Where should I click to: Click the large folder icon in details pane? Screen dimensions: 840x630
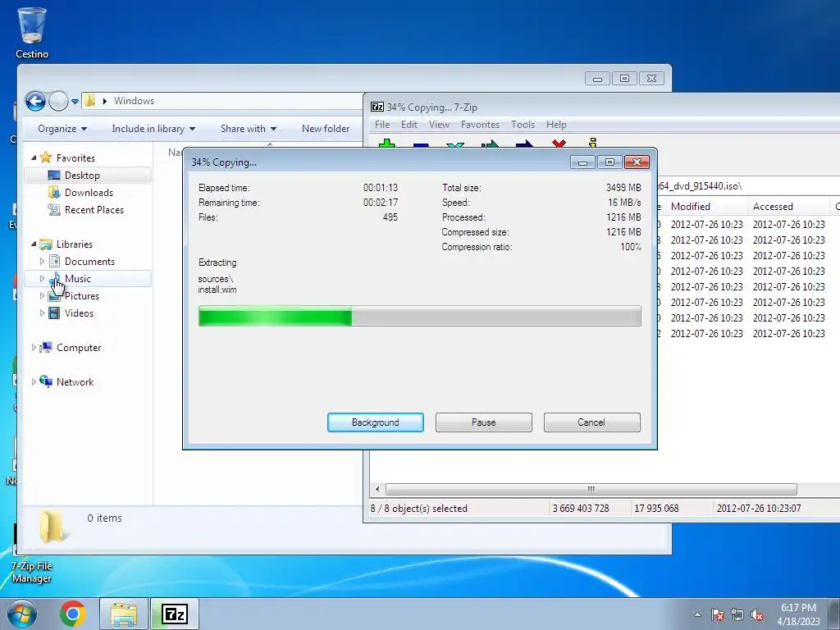tap(52, 526)
